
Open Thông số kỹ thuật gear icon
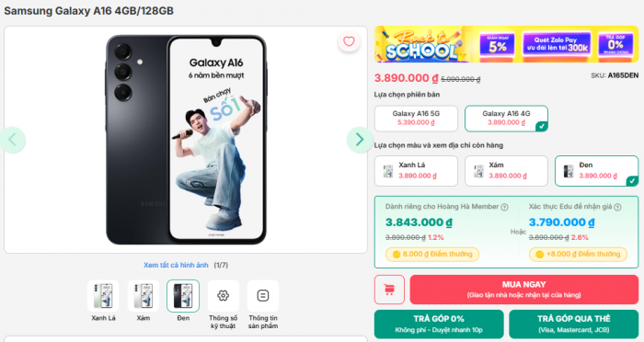pos(223,296)
